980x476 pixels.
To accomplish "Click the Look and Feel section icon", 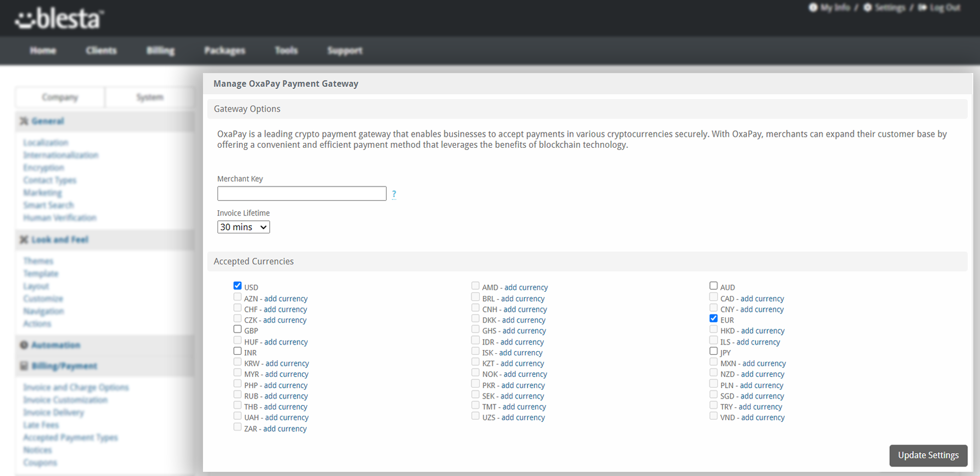I will pyautogui.click(x=24, y=240).
